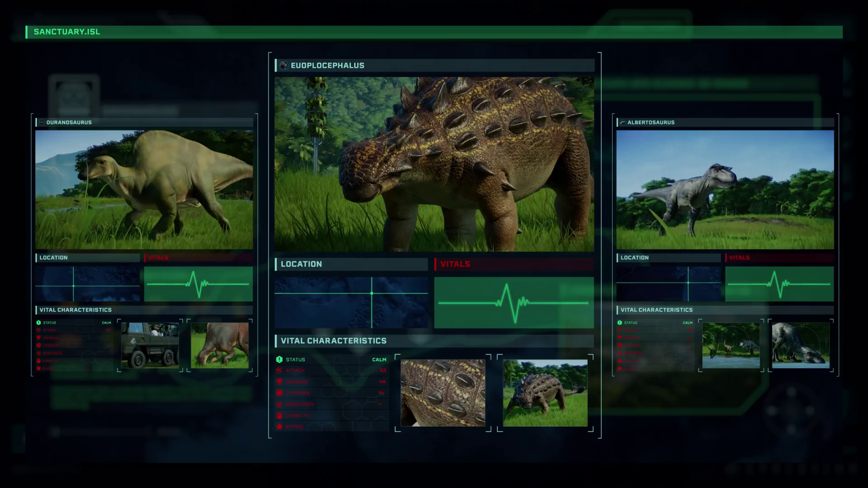Open the Ouranosaurus LOCATION header
The height and width of the screenshot is (488, 868).
[88, 258]
